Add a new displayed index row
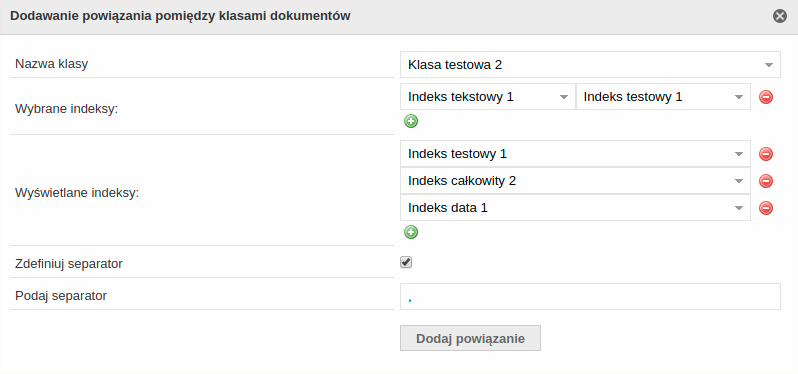This screenshot has height=374, width=798. 411,232
